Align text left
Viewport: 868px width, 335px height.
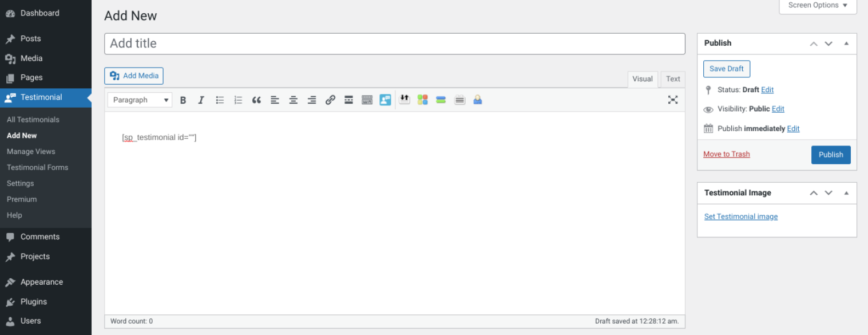point(275,100)
